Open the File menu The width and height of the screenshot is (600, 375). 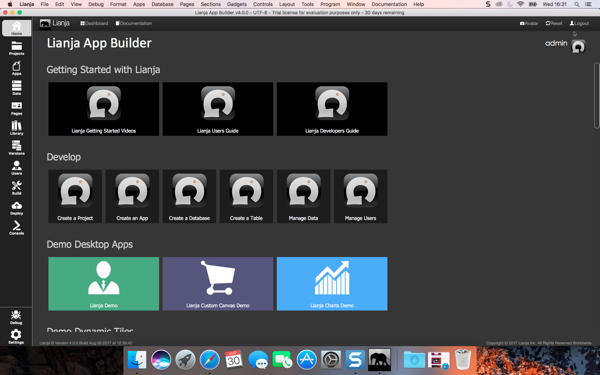pyautogui.click(x=44, y=4)
